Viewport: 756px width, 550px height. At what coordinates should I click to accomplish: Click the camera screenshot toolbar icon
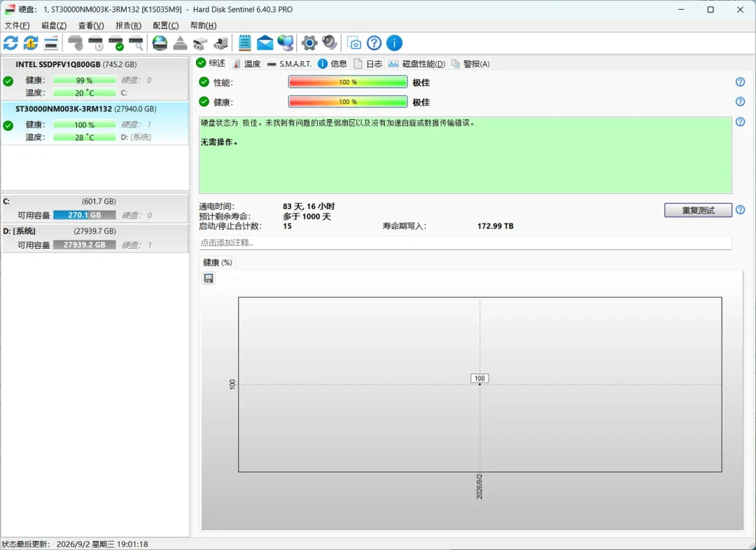(x=354, y=43)
